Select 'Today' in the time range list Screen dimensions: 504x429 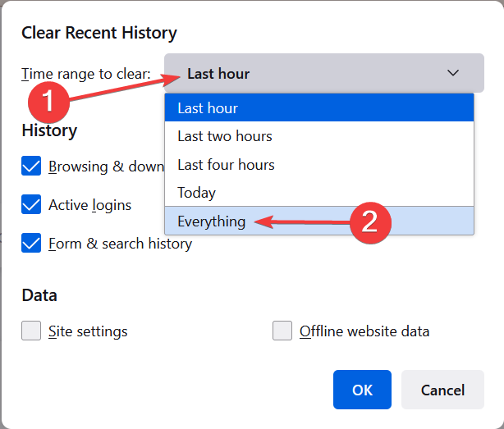318,193
